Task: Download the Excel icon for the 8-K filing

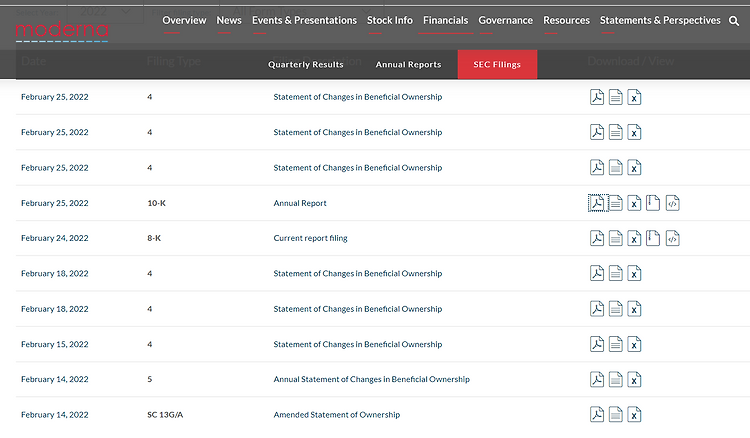Action: [x=634, y=238]
